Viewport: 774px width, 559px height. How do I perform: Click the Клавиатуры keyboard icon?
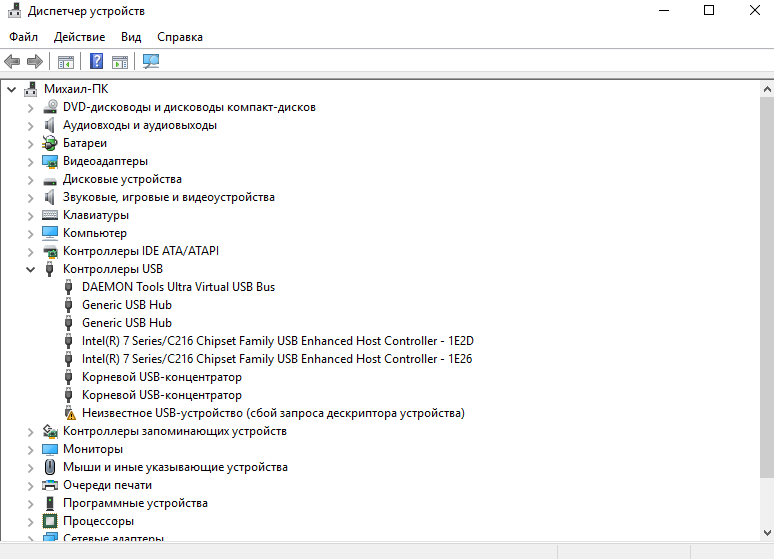(x=50, y=215)
